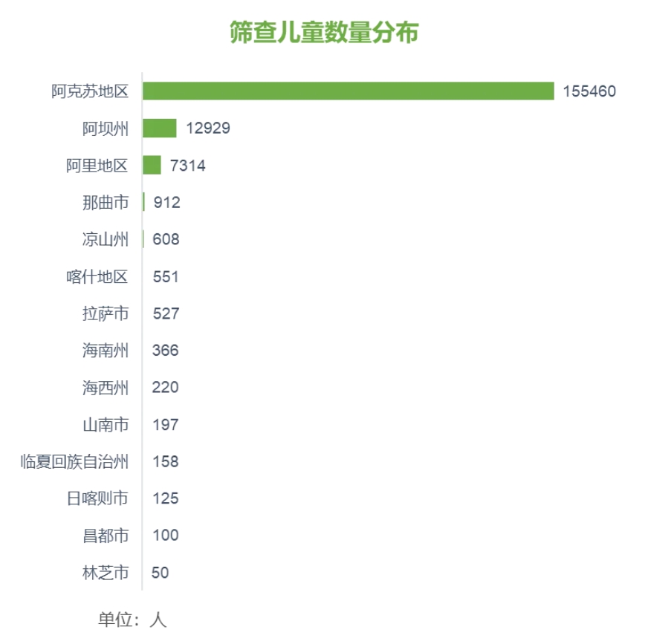Select the 阿里地区 green bar
The image size is (651, 644).
152,166
